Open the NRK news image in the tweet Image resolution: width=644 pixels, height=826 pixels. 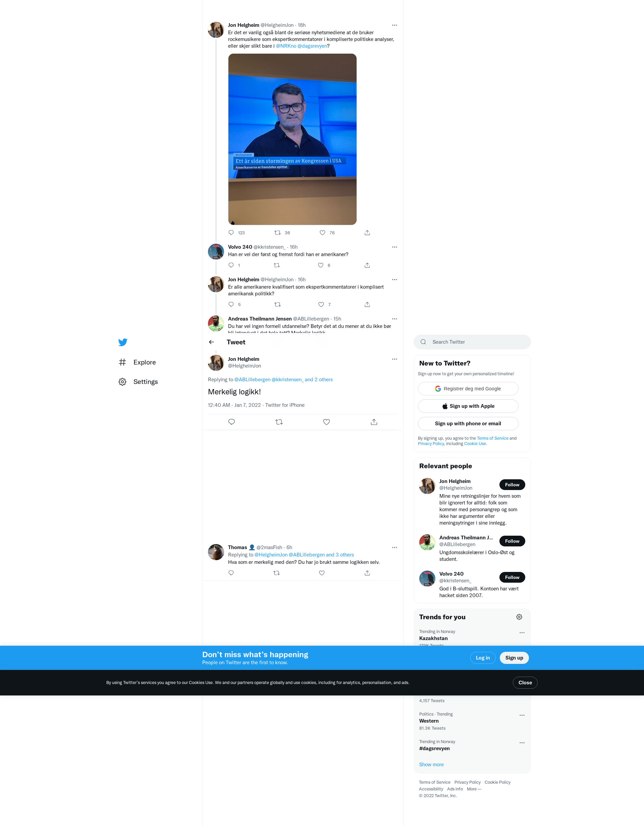pos(292,139)
